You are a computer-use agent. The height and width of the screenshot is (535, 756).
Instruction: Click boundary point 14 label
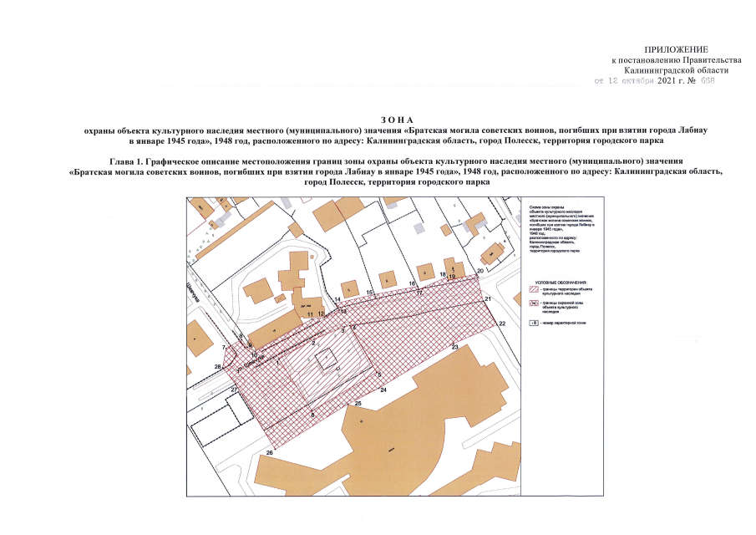[337, 299]
